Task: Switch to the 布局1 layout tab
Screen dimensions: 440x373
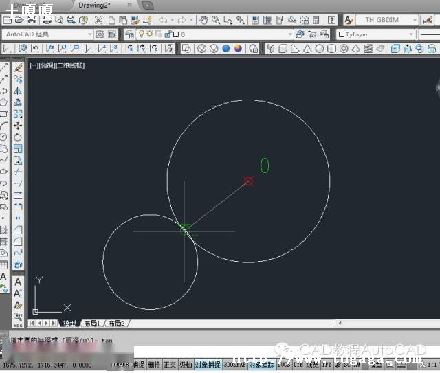Action: (92, 323)
